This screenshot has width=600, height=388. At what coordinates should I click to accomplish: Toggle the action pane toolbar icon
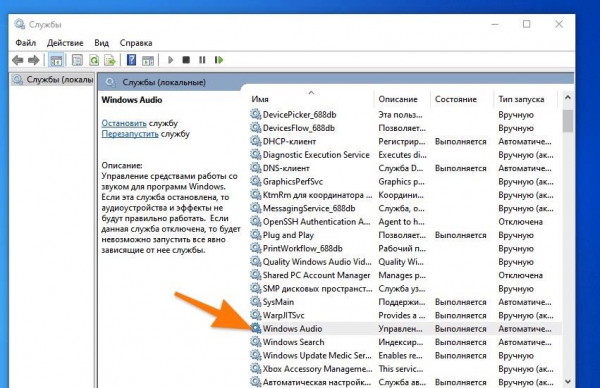(x=148, y=60)
